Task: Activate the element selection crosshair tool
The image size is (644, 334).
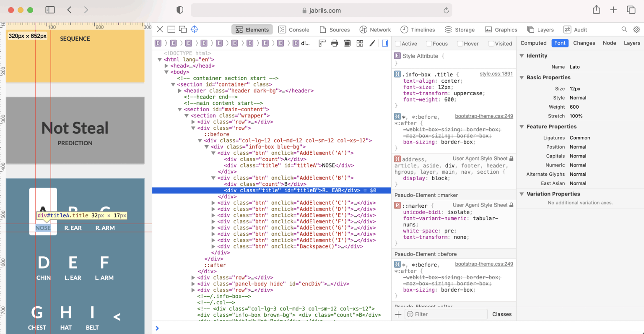Action: (194, 29)
